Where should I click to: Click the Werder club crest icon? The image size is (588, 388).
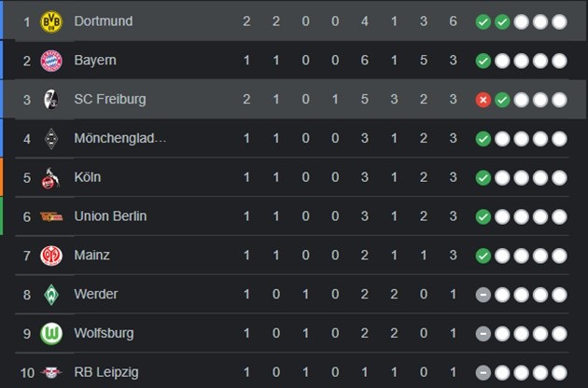click(50, 295)
